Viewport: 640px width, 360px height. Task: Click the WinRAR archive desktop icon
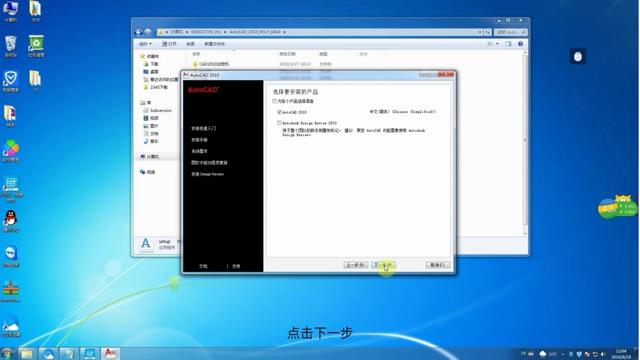[x=11, y=291]
